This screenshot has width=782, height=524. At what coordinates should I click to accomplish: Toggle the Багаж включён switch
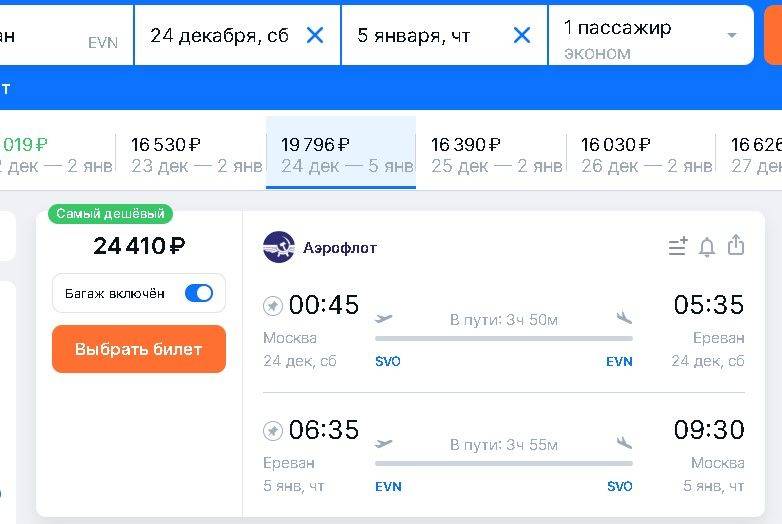click(x=198, y=293)
